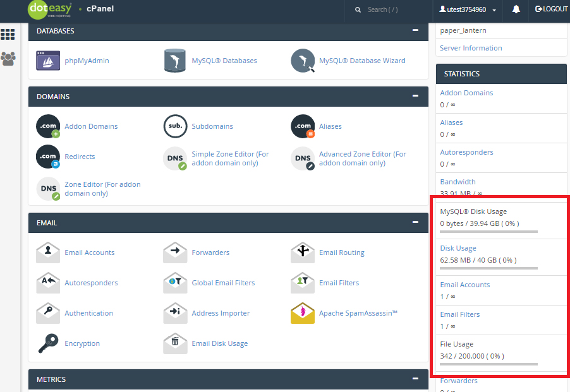The width and height of the screenshot is (570, 392).
Task: Click the Disk Usage progress bar
Action: point(488,268)
